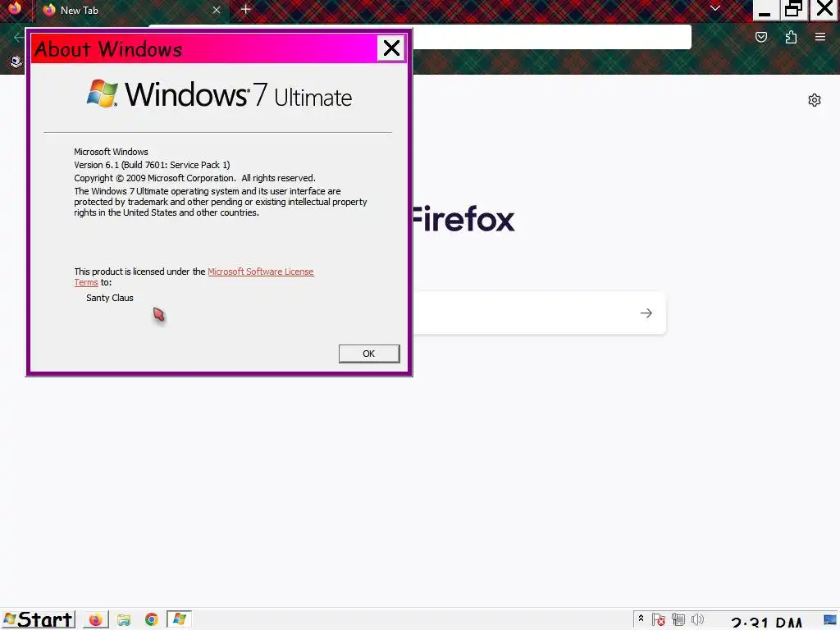
Task: Click the computer bookmark icon in toolbar
Action: (x=16, y=62)
